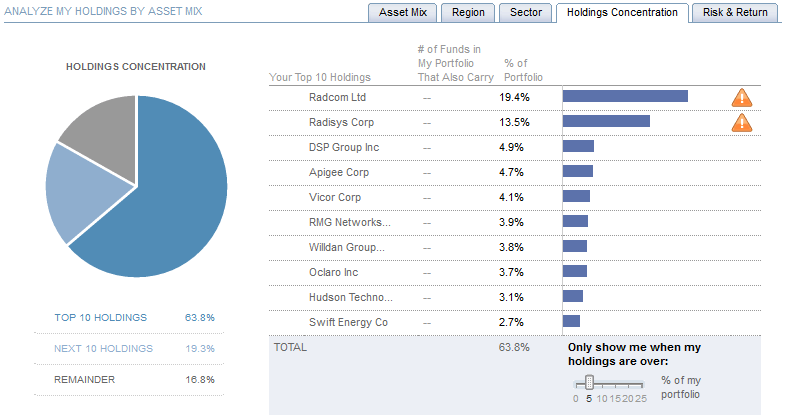Click the Radisys Corp percentage bar

(x=606, y=122)
